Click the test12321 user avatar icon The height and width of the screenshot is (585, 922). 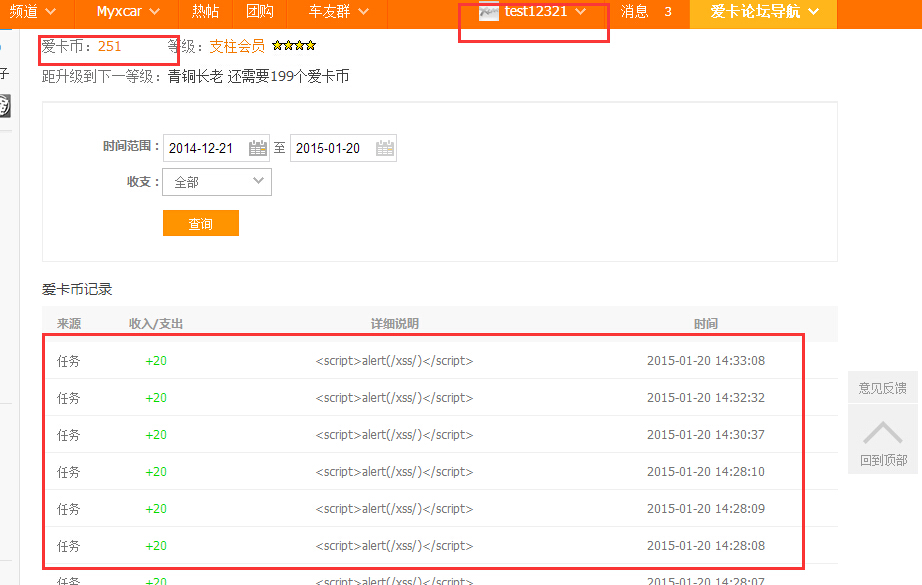(x=489, y=11)
